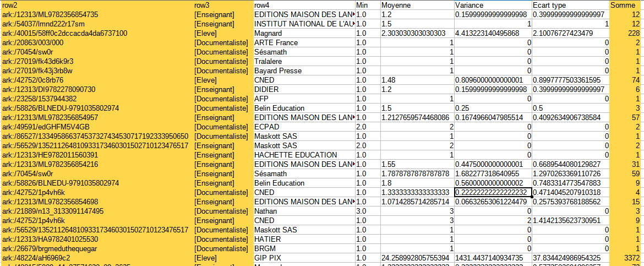The image size is (644, 266).
Task: Click the variance value 1431.4437140934735
Action: point(492,258)
